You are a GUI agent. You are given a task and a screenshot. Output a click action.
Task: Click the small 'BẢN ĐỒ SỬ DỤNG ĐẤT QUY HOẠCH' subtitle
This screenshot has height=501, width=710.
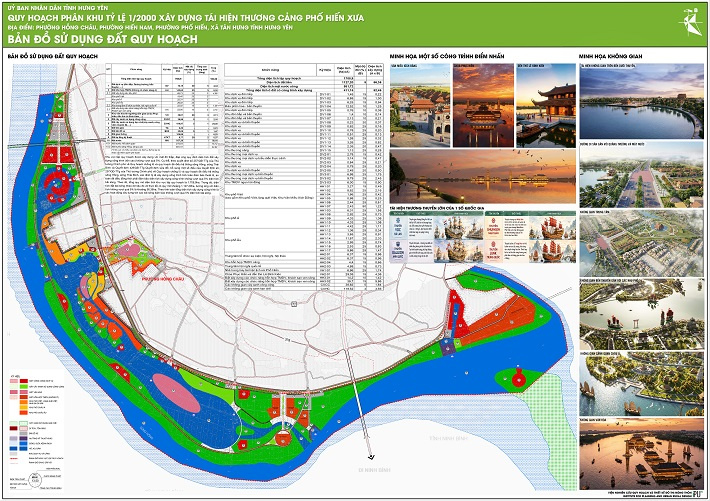(53, 56)
